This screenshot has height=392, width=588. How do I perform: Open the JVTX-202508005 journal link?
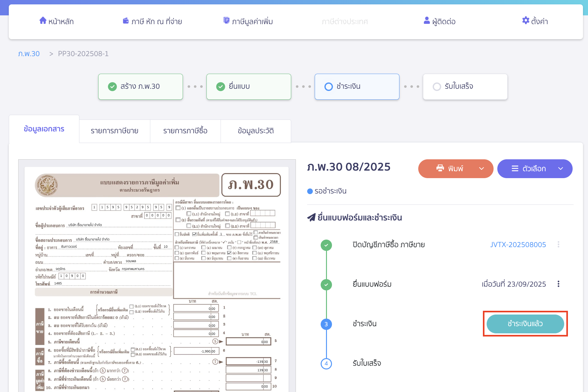pos(518,245)
